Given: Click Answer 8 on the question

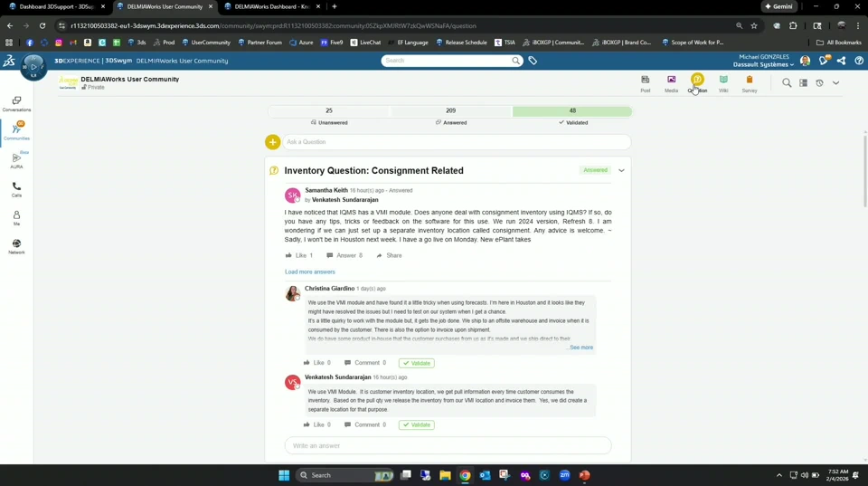Looking at the screenshot, I should click(344, 255).
